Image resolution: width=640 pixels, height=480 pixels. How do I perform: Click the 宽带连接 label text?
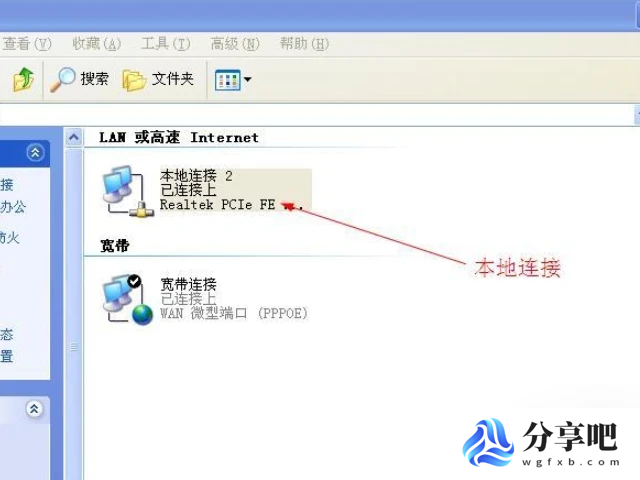pos(188,284)
